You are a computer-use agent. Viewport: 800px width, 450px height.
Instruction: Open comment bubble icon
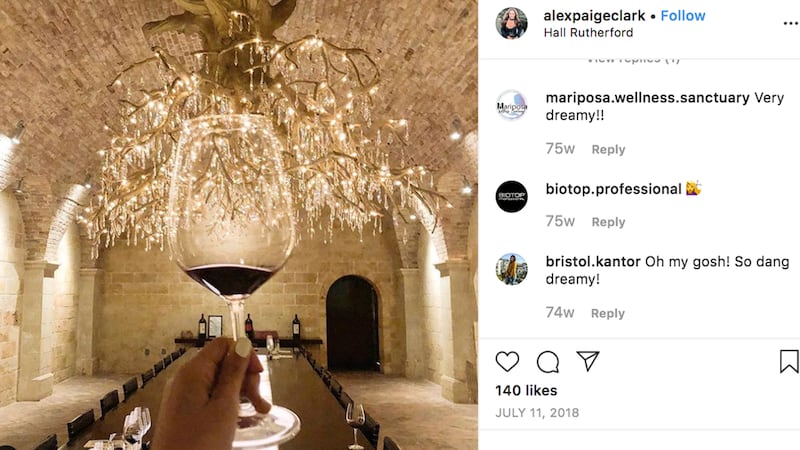tap(548, 361)
